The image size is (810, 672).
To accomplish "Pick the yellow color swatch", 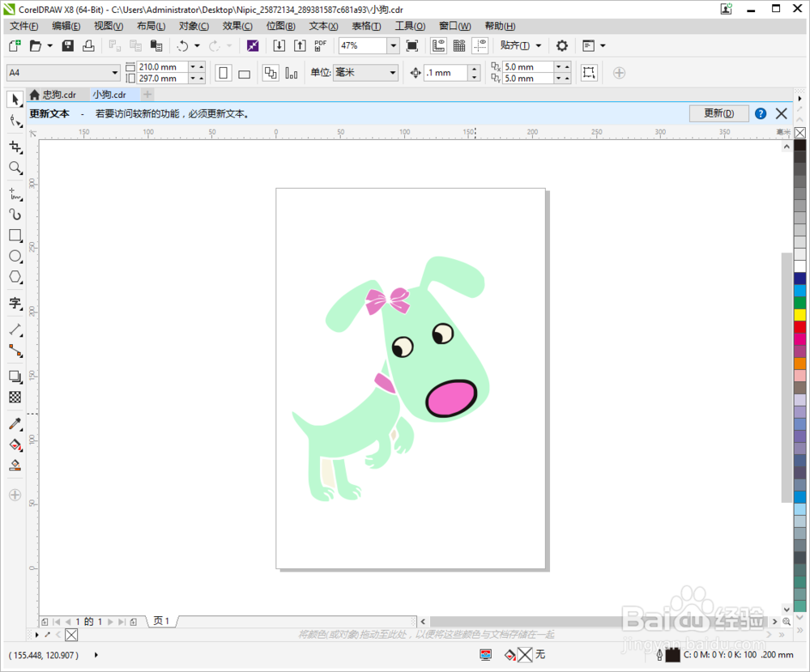I will click(799, 315).
